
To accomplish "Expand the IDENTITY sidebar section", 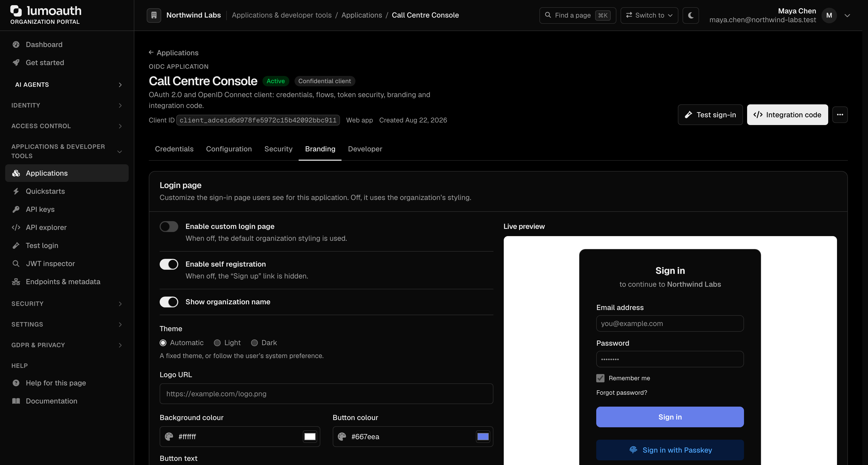I will tap(67, 105).
